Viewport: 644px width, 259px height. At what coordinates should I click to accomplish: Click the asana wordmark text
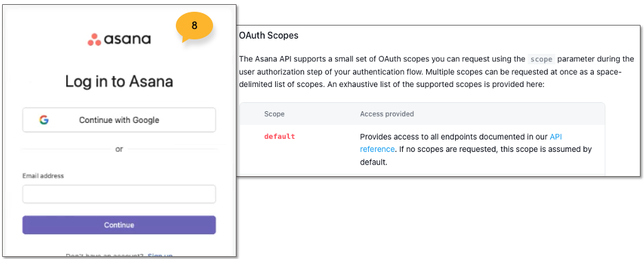point(127,39)
